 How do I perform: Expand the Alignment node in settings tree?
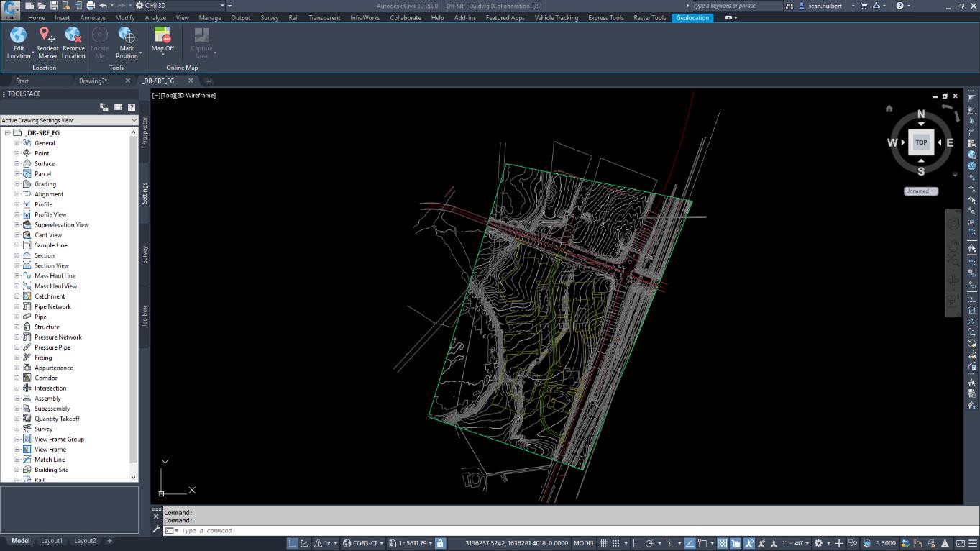[x=17, y=194]
